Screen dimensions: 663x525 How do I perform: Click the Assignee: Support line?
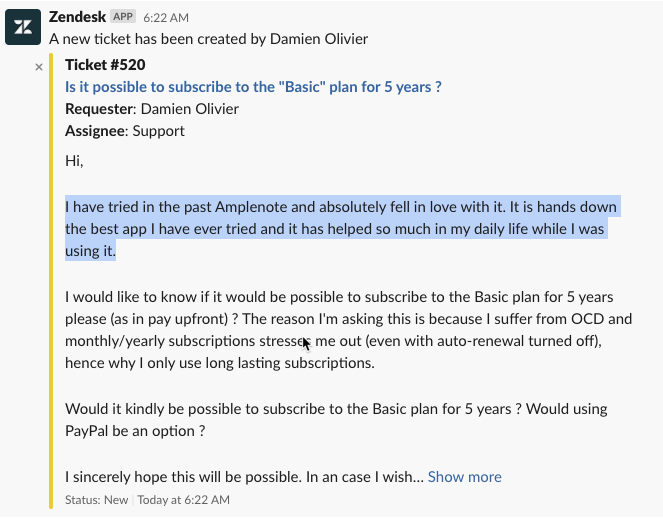click(x=125, y=131)
